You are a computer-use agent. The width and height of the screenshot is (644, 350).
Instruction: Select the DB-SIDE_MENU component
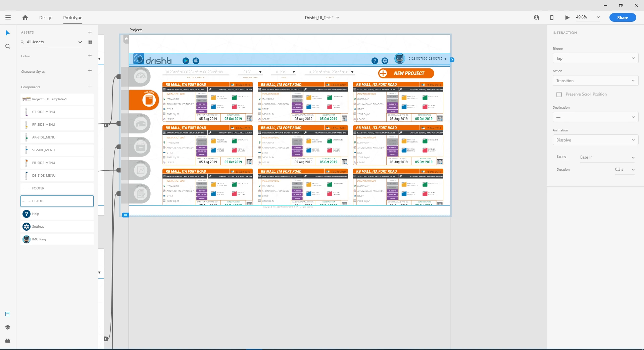(x=57, y=176)
